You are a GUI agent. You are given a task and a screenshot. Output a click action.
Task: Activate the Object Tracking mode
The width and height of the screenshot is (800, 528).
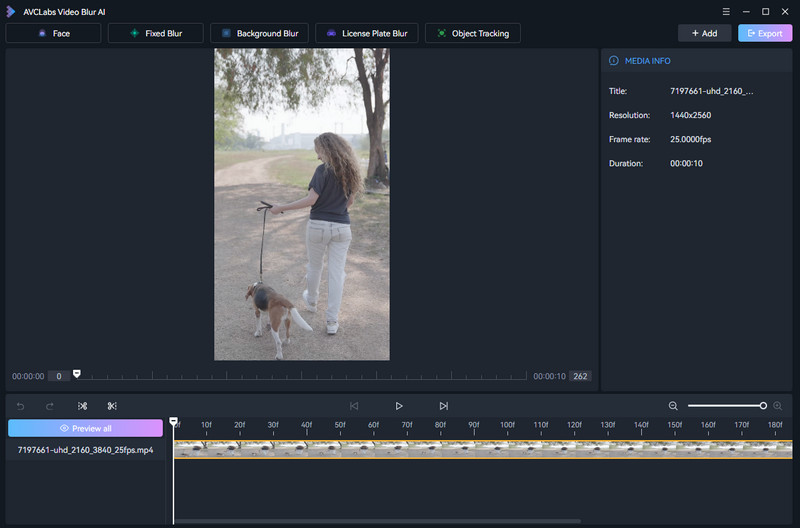tap(471, 33)
